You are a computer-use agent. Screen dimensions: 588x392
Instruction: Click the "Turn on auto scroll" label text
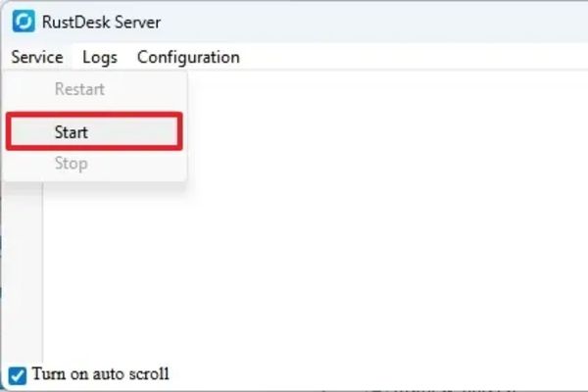(101, 373)
